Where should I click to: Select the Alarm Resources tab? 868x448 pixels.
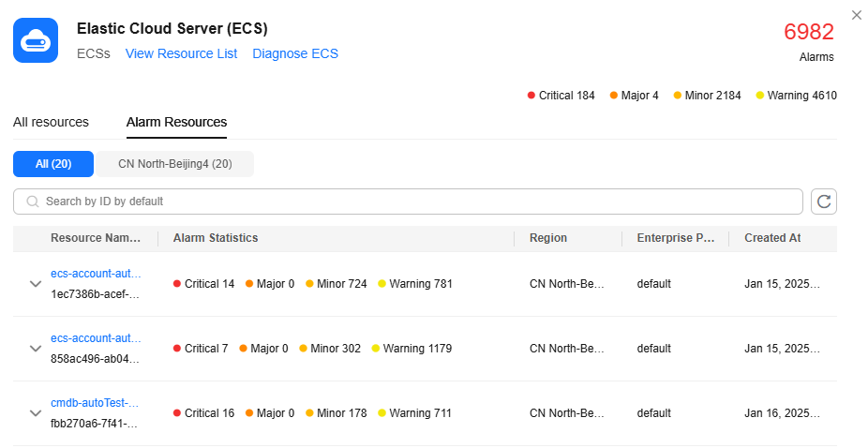pos(176,122)
